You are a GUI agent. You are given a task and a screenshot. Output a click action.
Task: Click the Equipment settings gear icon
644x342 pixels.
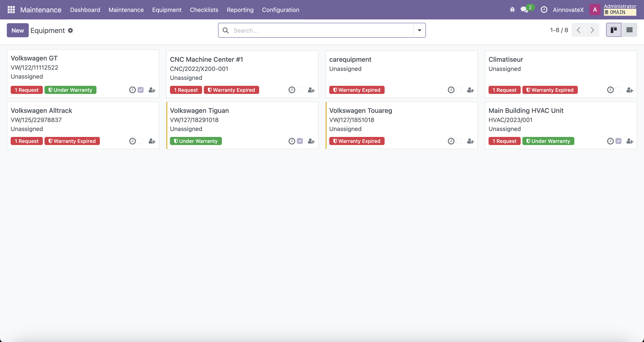[x=70, y=30]
